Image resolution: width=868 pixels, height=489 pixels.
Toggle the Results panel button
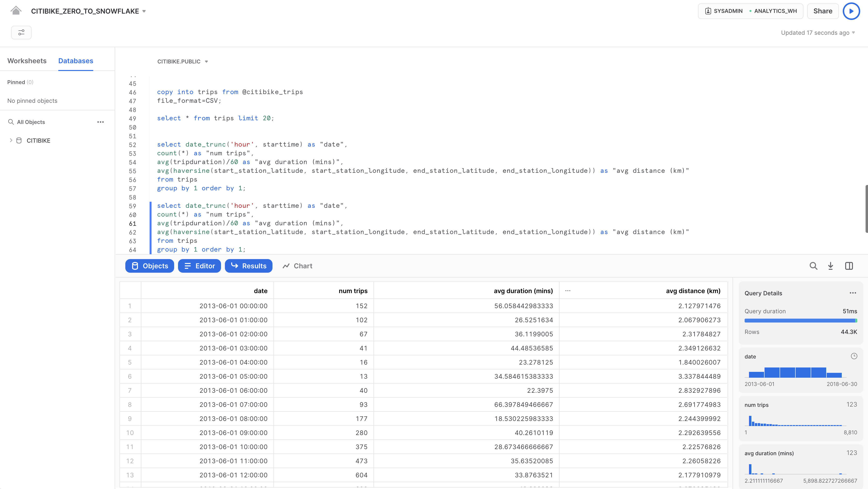249,266
